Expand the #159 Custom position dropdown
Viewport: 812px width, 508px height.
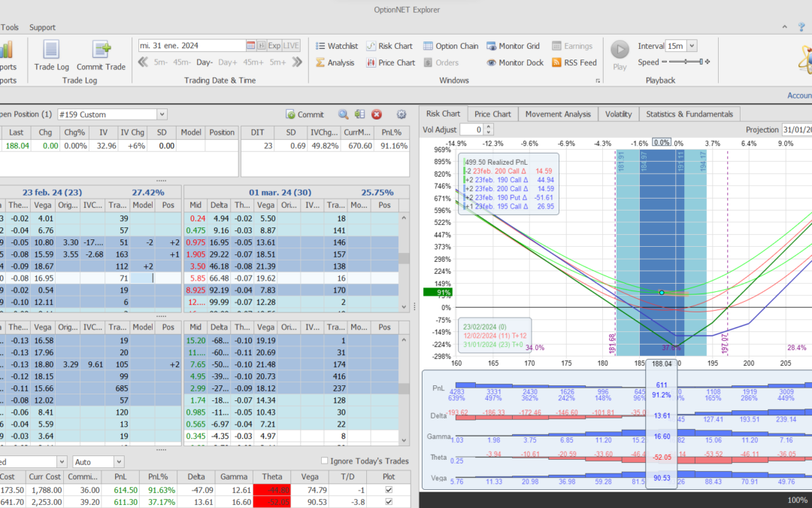[162, 114]
